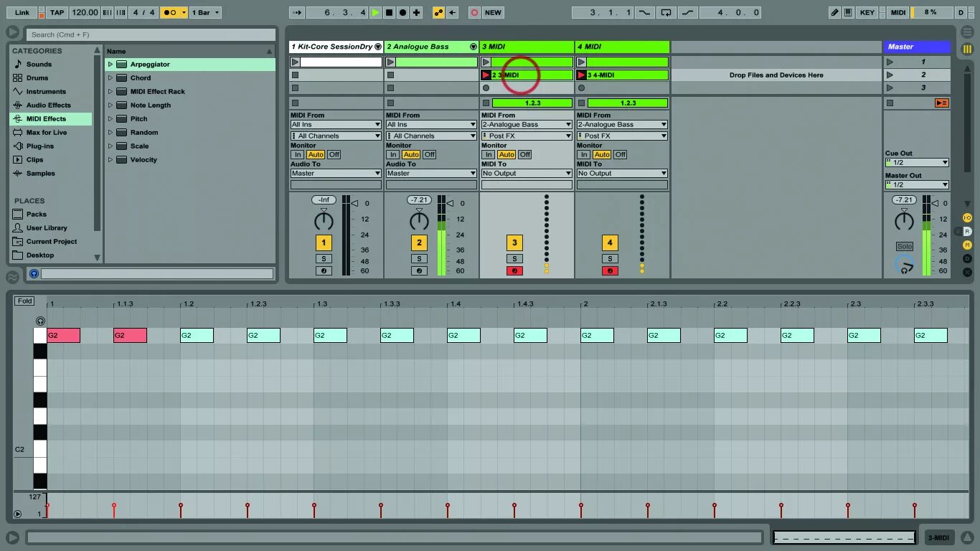The image size is (980, 551).
Task: Open track 3 MIDI From 2-Analogue Bass dropdown
Action: (x=527, y=124)
